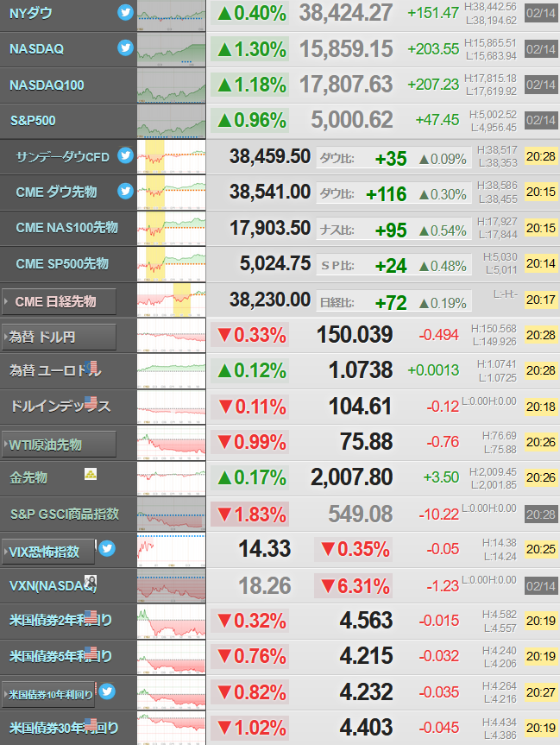Click Twitter icon next to 米国債券10年利回り
This screenshot has width=560, height=745.
pos(107,691)
